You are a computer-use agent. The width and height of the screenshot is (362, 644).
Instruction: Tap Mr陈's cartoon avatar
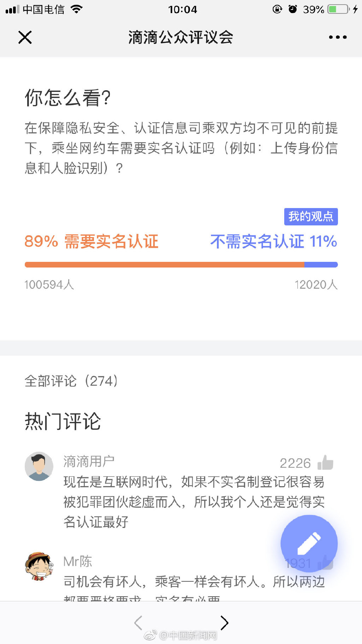coord(39,566)
